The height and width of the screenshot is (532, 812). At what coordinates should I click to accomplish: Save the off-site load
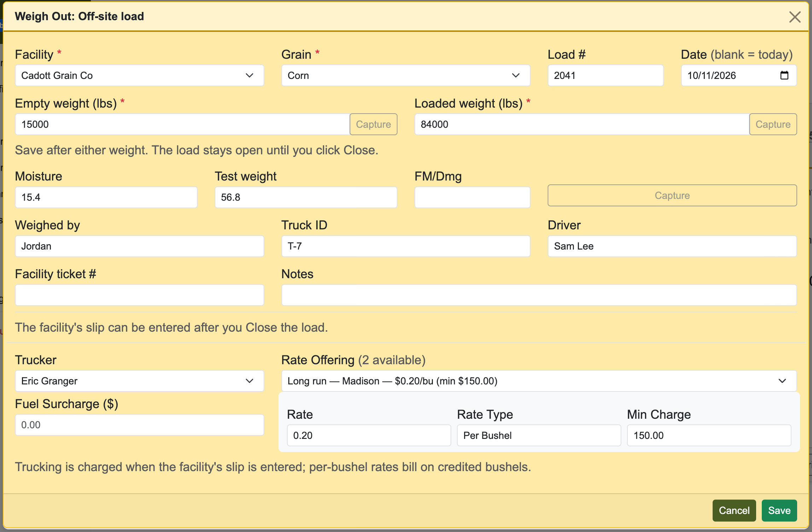point(779,510)
